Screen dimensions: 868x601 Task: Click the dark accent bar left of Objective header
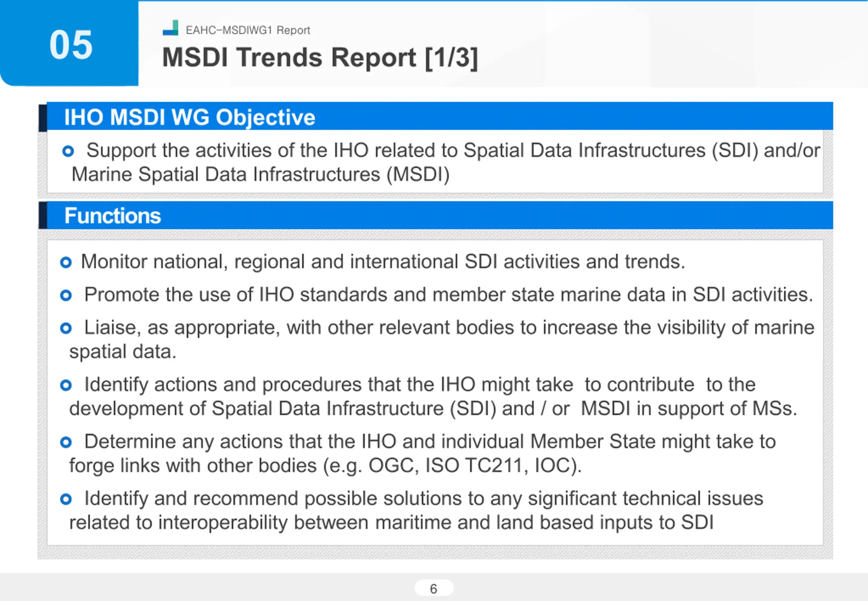coord(42,118)
